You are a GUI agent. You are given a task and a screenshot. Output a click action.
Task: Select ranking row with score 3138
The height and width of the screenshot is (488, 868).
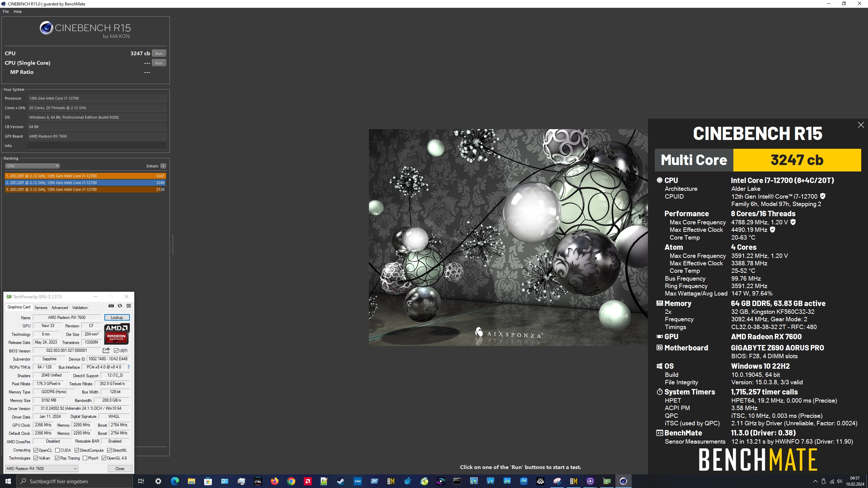point(85,189)
